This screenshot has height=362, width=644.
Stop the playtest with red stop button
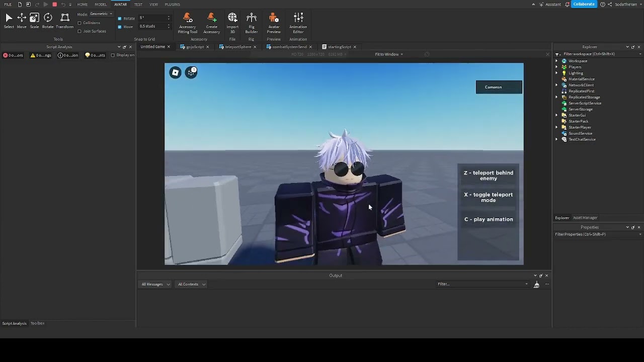(54, 5)
